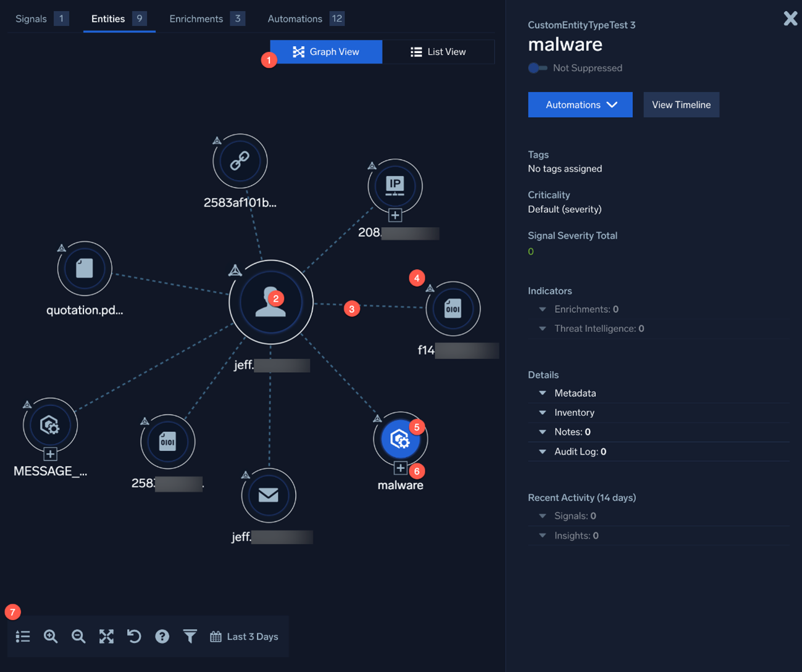This screenshot has height=672, width=802.
Task: Click the fit-to-screen icon in graph controls
Action: tap(106, 636)
